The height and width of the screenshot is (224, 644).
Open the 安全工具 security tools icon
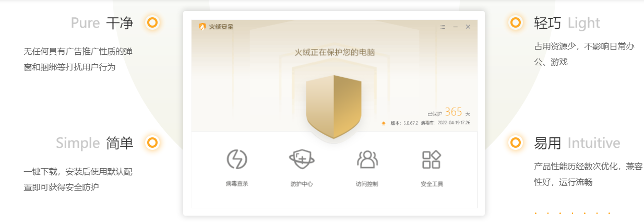click(432, 159)
